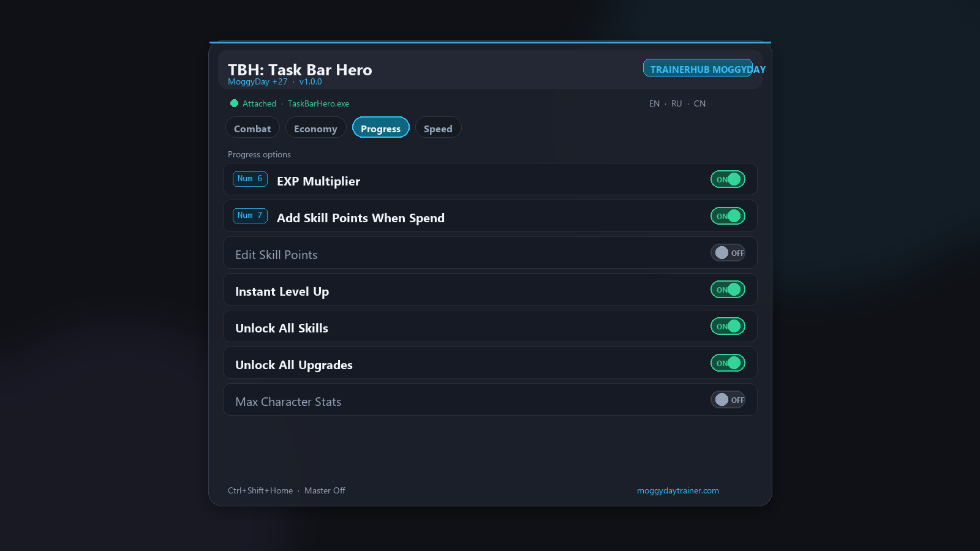Change language to RU
980x551 pixels.
[x=676, y=103]
